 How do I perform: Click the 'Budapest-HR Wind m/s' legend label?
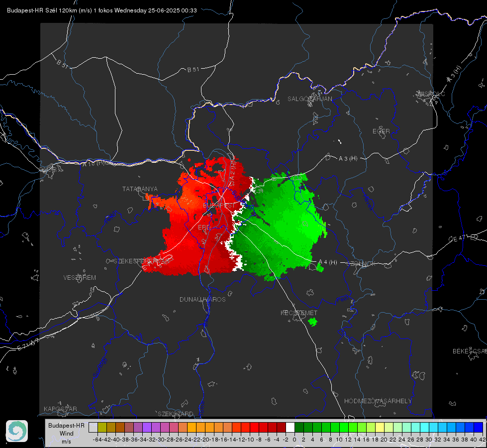(67, 434)
